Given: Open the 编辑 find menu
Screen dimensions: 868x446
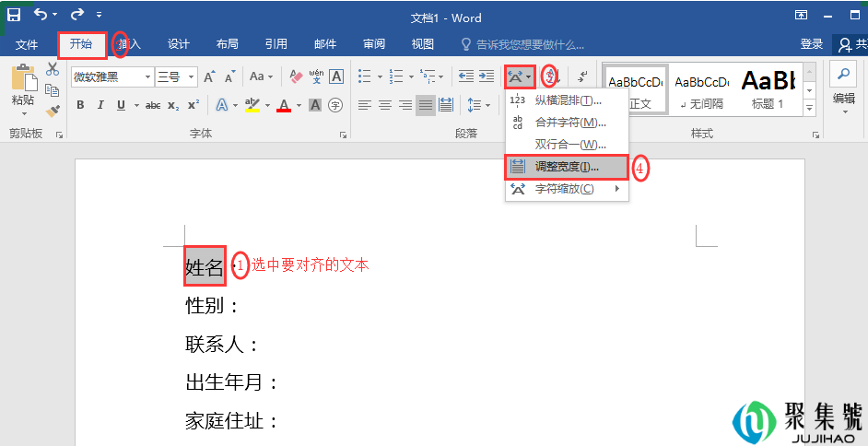Looking at the screenshot, I should click(x=844, y=89).
